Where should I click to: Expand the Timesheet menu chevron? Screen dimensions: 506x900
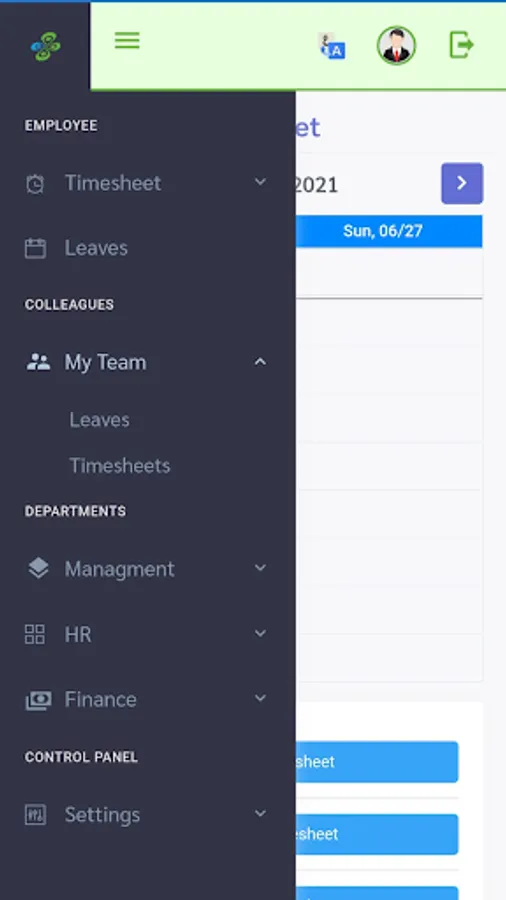pos(260,182)
